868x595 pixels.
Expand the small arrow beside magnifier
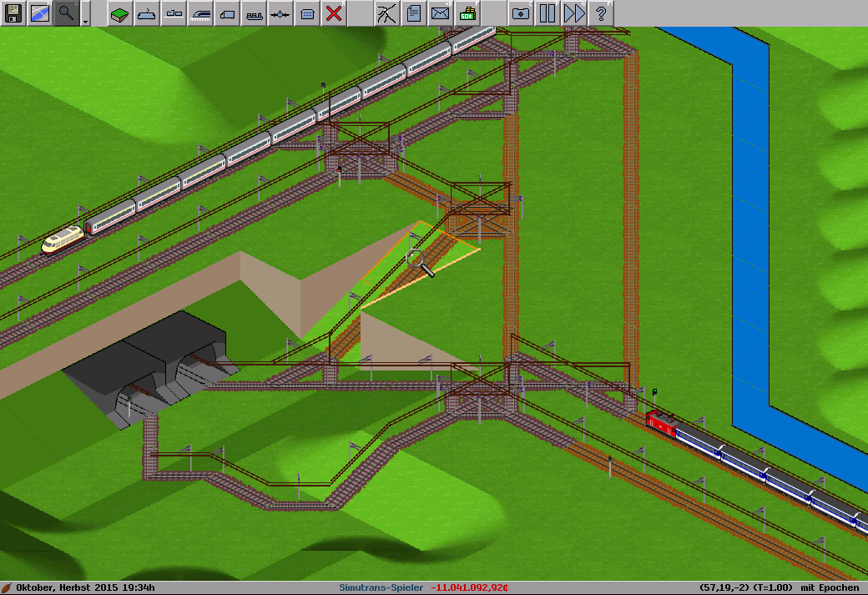point(85,17)
